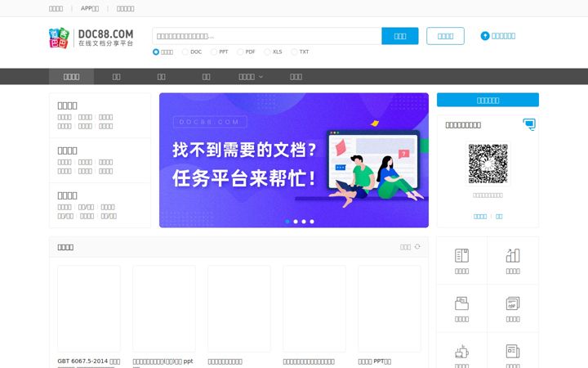Open the open-book document icon tile

coord(461,255)
